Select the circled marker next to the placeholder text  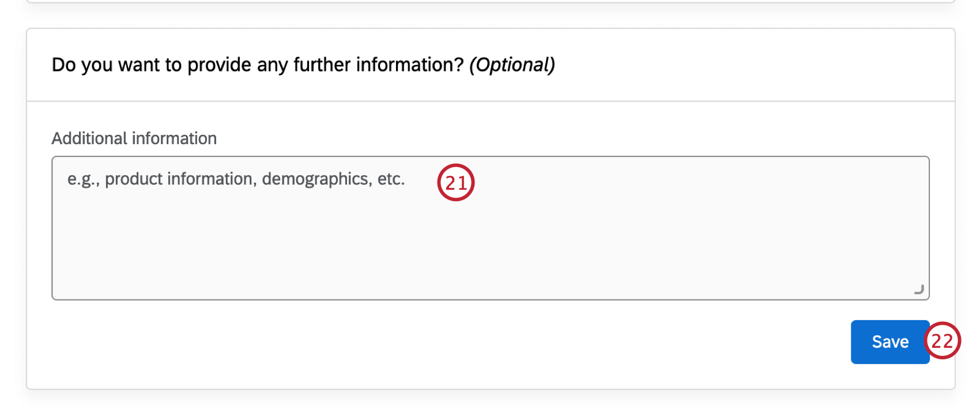456,182
